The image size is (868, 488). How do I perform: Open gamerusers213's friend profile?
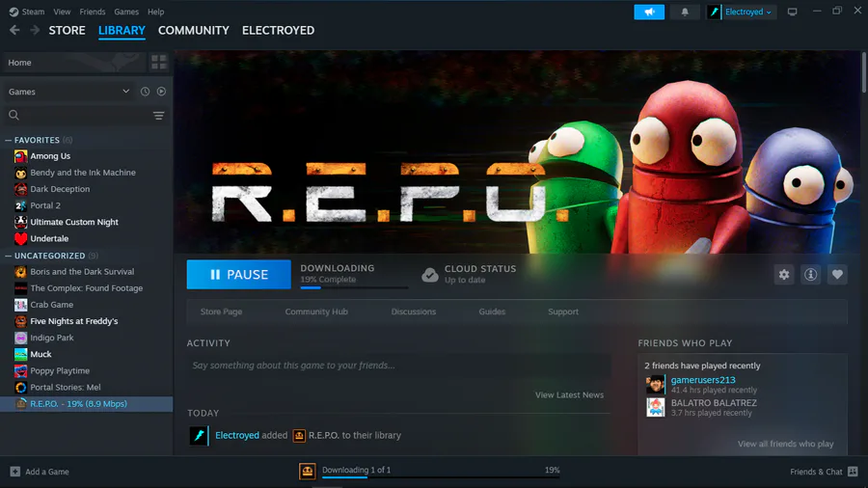(x=703, y=380)
